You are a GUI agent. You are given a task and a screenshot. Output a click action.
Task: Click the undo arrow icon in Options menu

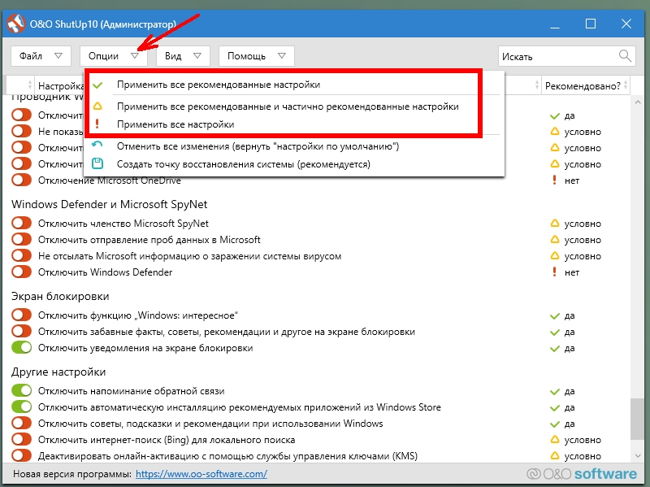[x=97, y=145]
